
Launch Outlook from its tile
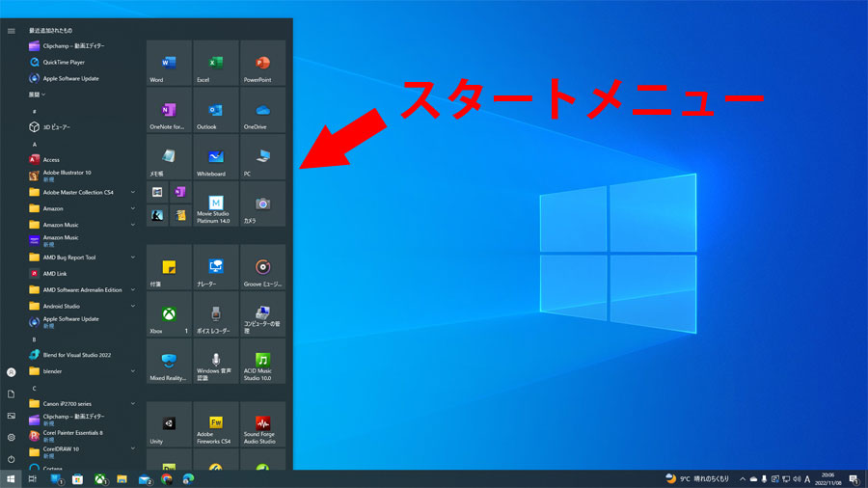[x=216, y=110]
